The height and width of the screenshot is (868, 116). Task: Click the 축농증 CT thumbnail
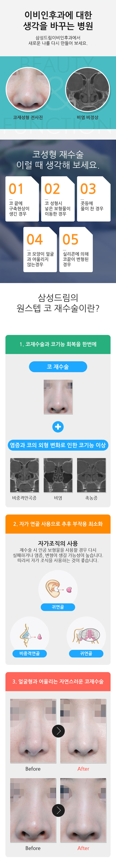point(92,475)
